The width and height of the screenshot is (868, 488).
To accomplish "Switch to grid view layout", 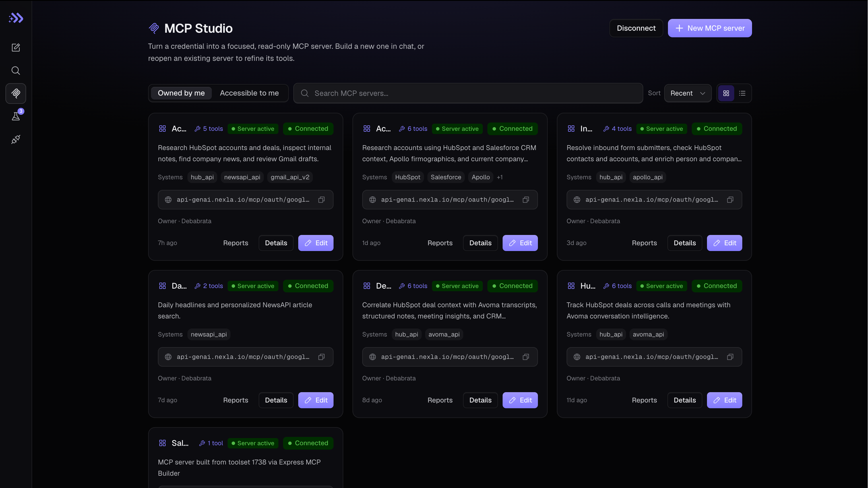I will [726, 93].
